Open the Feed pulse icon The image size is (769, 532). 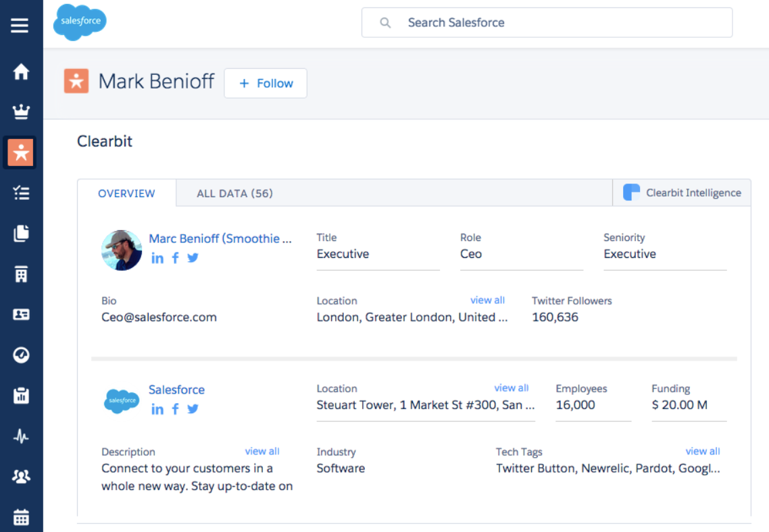pyautogui.click(x=20, y=435)
